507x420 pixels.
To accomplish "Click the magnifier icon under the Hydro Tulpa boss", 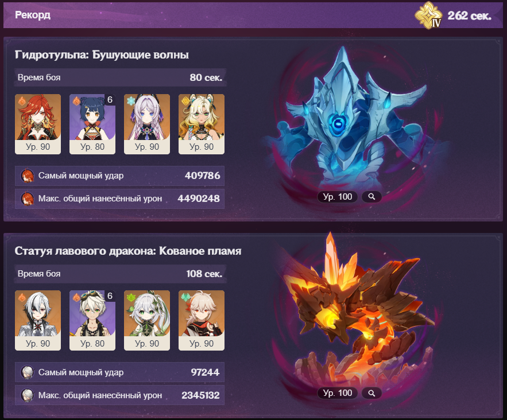I will tap(371, 196).
